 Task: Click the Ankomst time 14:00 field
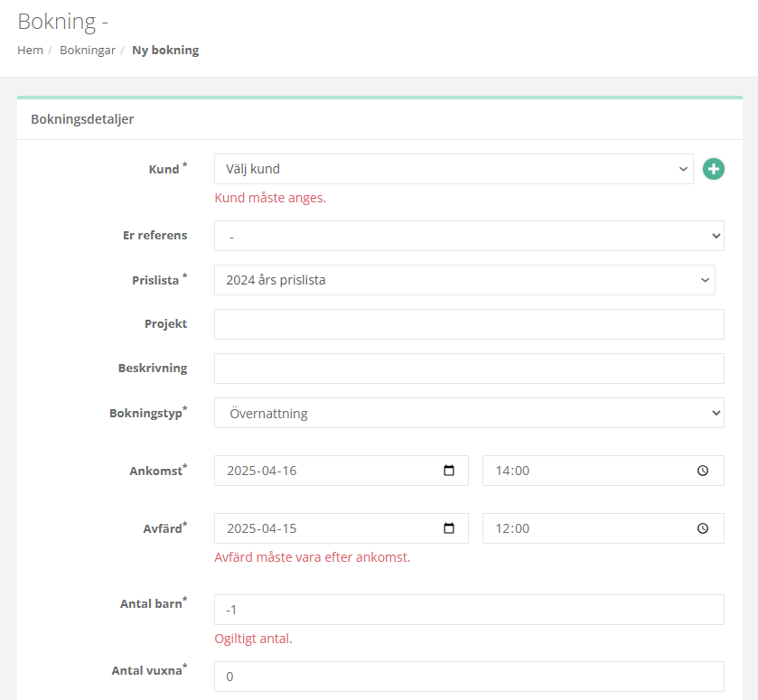(x=587, y=471)
